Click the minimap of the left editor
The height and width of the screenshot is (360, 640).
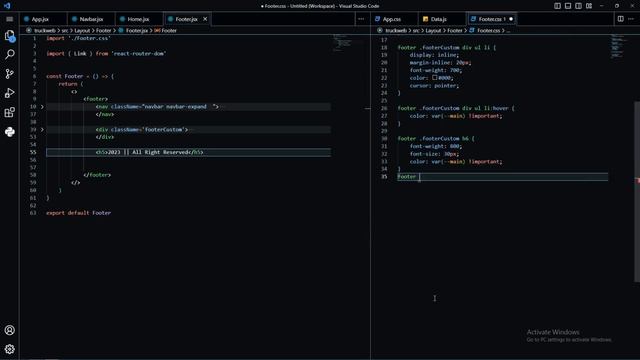coord(342,42)
